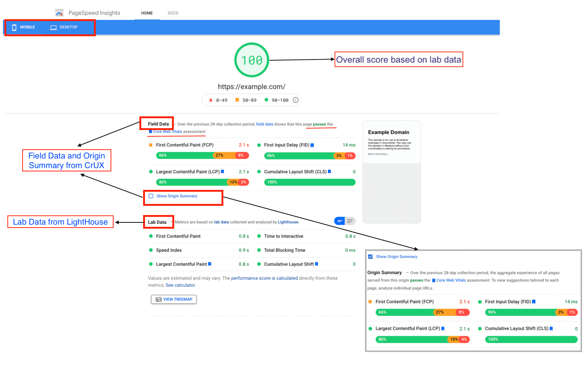Click the PageSpeed Insights logo icon
This screenshot has width=588, height=365.
(x=59, y=13)
